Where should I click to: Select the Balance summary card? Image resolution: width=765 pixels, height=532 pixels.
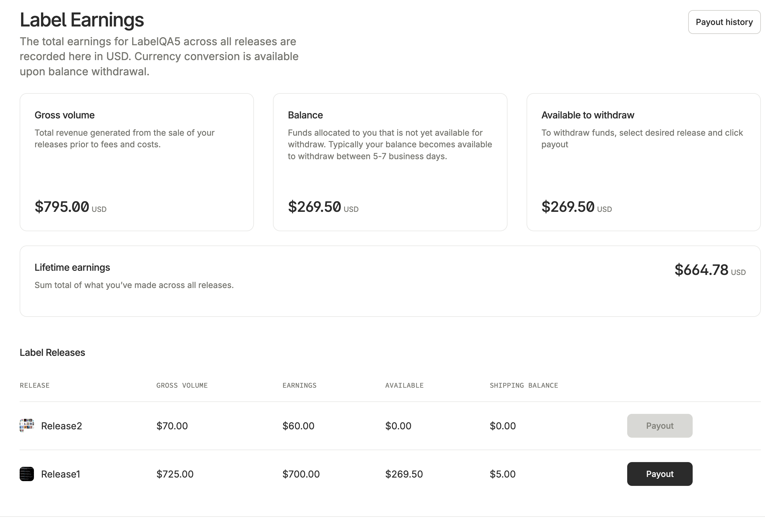[x=390, y=162]
